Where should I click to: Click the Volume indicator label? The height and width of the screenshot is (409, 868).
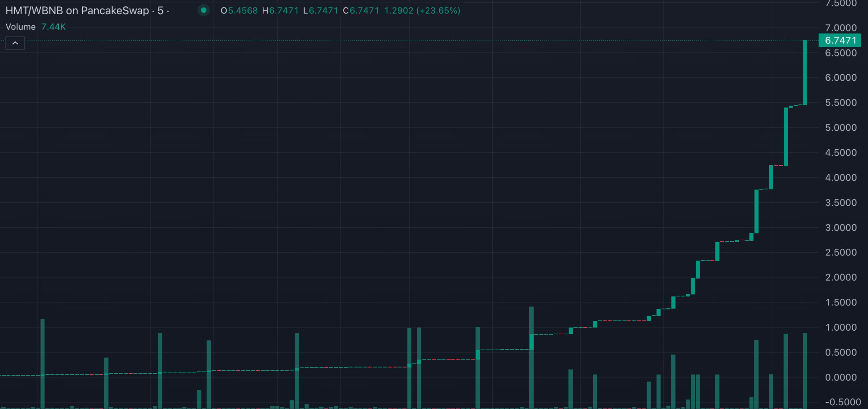[21, 27]
